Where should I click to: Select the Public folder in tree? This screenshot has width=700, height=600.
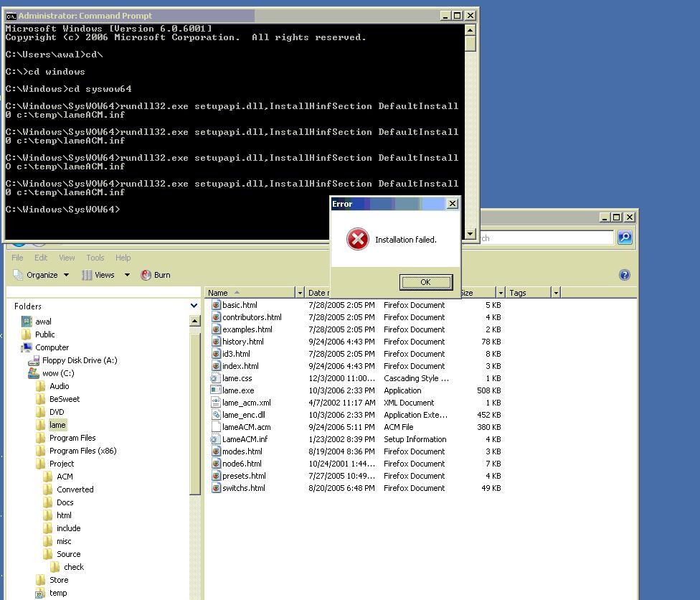45,334
